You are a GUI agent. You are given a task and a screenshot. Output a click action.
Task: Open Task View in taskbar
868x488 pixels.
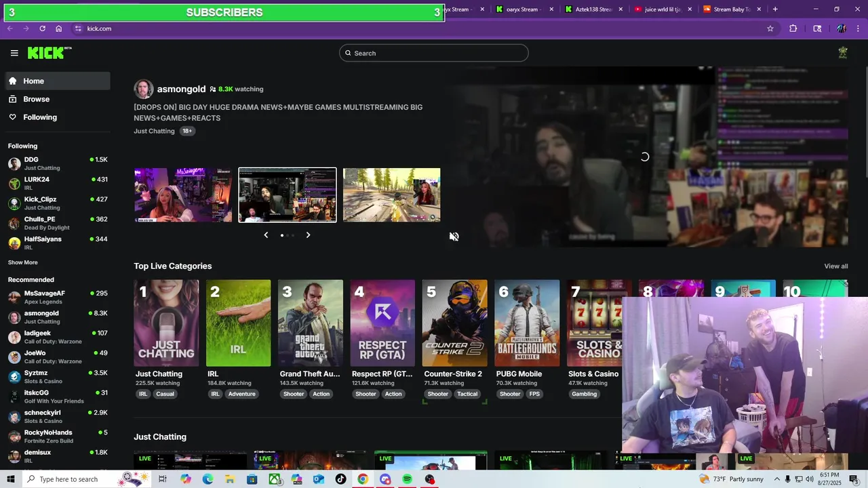[163, 479]
